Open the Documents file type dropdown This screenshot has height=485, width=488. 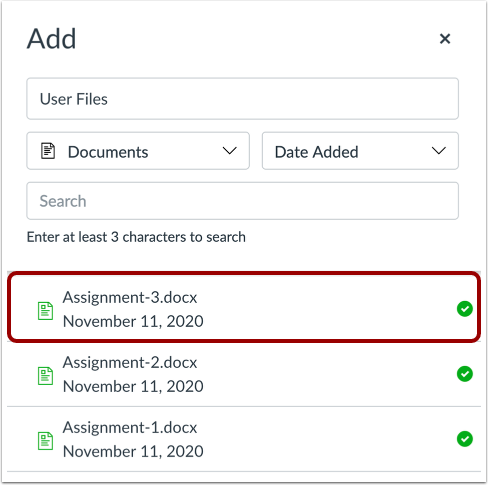pyautogui.click(x=138, y=151)
